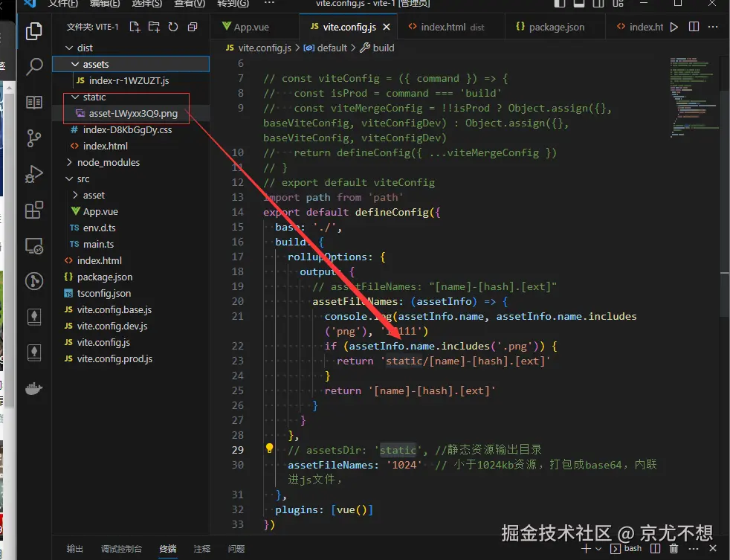Expand the node_modules folder
Image resolution: width=730 pixels, height=560 pixels.
(69, 162)
